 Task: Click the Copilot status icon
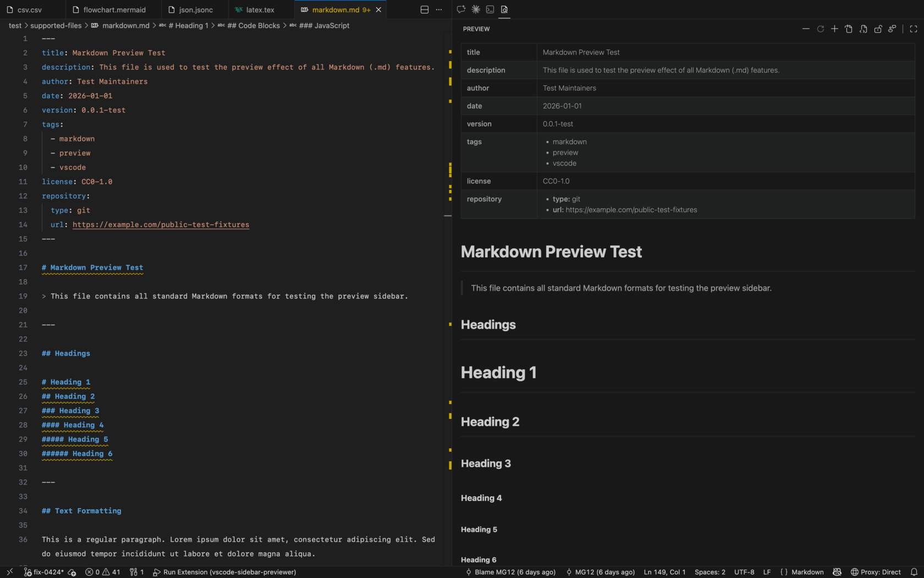click(x=837, y=572)
